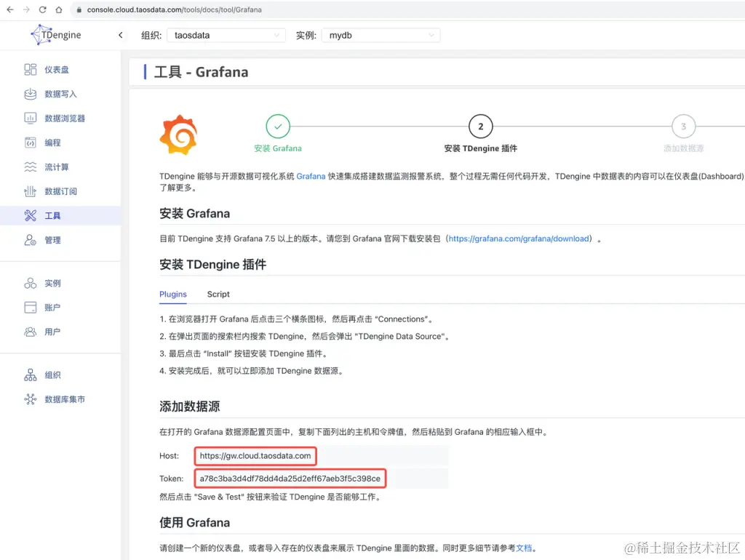
Task: Click the TDengine logo
Action: (x=55, y=34)
